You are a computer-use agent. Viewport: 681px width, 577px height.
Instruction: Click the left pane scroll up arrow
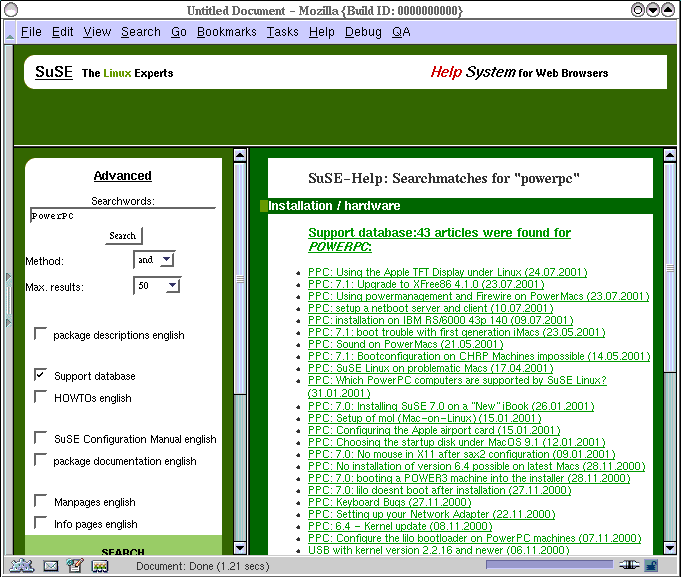coord(240,155)
